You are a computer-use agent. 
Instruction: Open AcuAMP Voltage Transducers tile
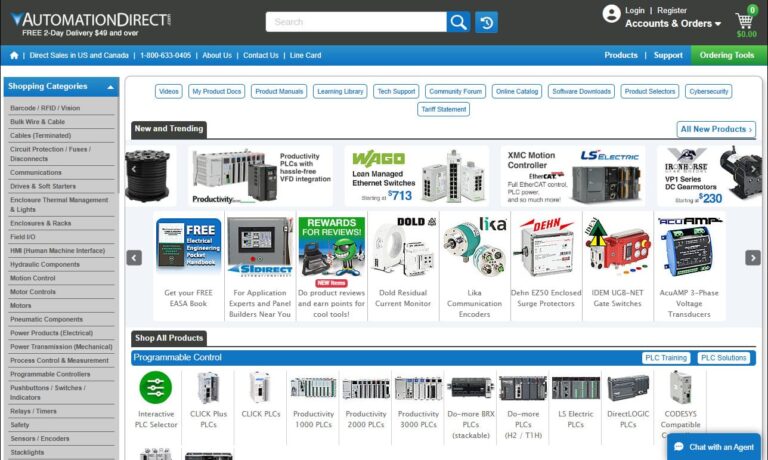point(689,266)
